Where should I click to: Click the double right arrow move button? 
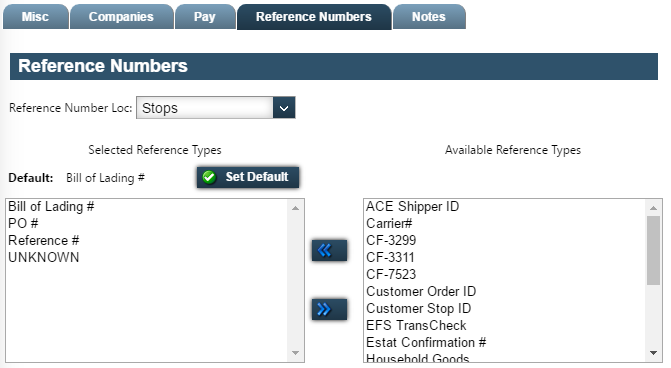point(329,309)
